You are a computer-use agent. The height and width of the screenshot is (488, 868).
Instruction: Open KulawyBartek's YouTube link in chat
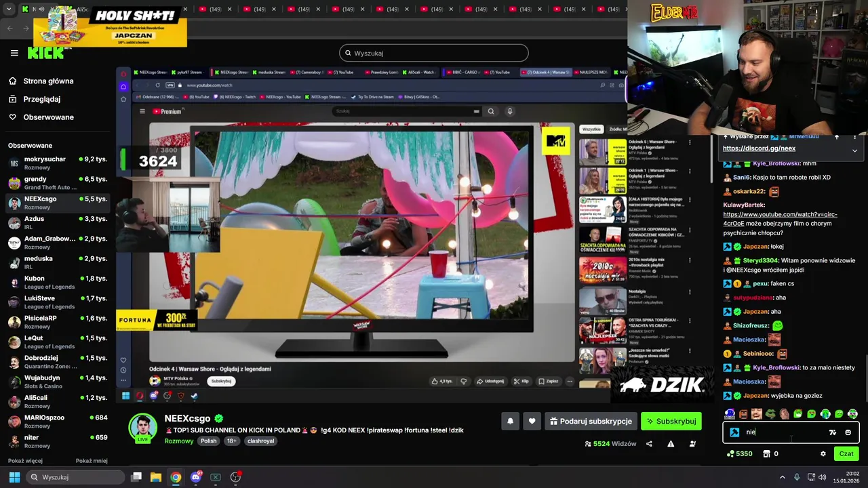click(780, 219)
